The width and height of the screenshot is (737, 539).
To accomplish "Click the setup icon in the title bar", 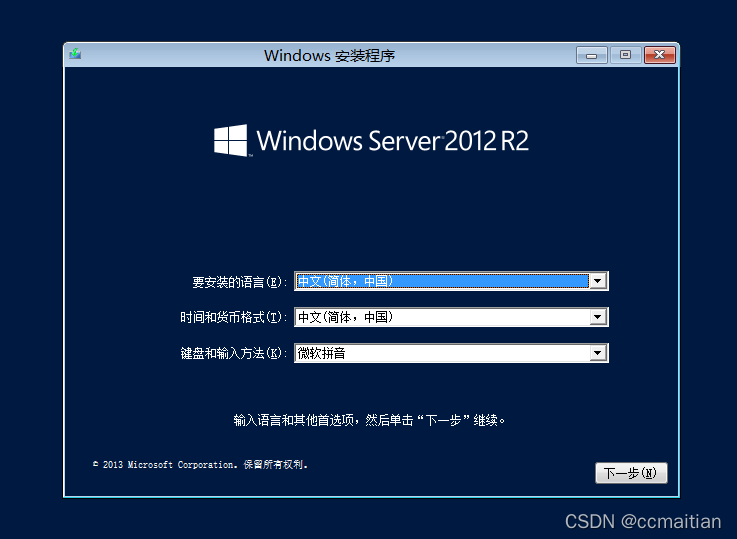I will tap(75, 55).
